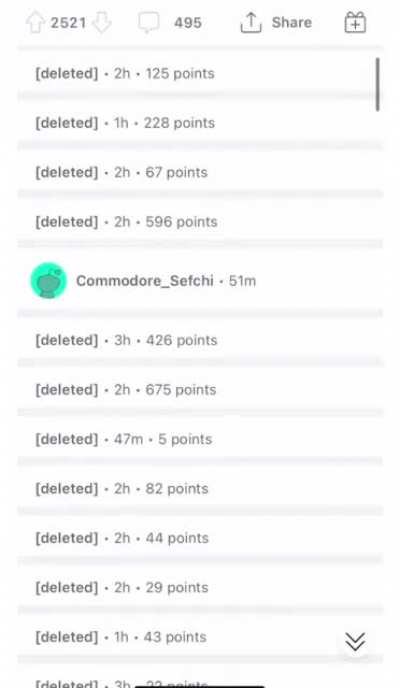Upvote the post with 2521 points
400x688 pixels.
click(35, 22)
